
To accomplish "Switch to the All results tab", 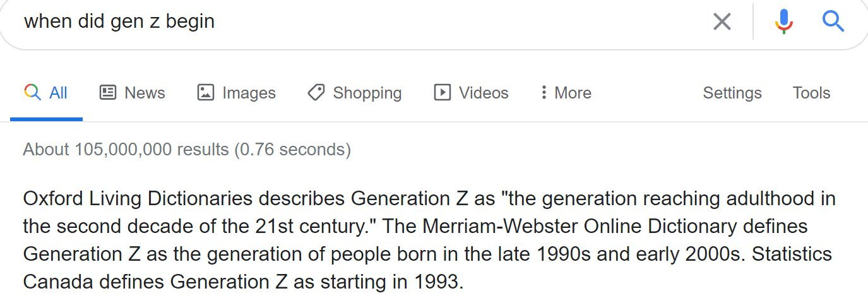I will pyautogui.click(x=45, y=93).
